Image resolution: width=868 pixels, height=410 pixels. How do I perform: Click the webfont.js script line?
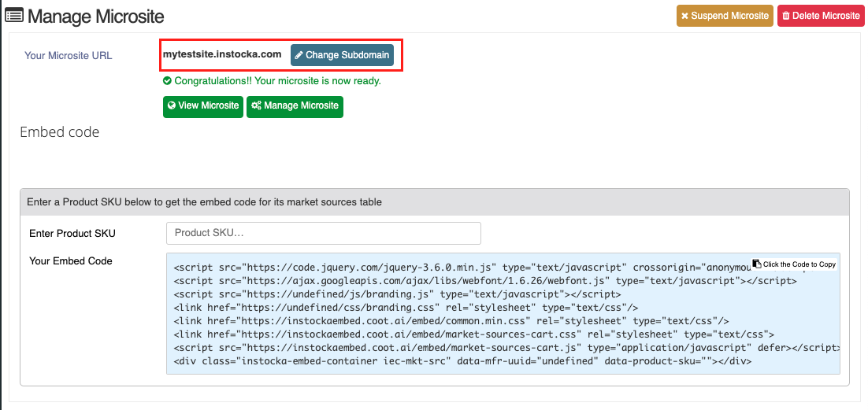point(485,281)
